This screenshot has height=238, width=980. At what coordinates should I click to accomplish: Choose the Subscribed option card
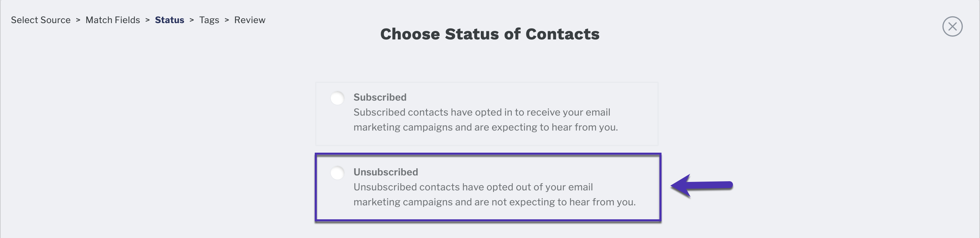[x=487, y=114]
